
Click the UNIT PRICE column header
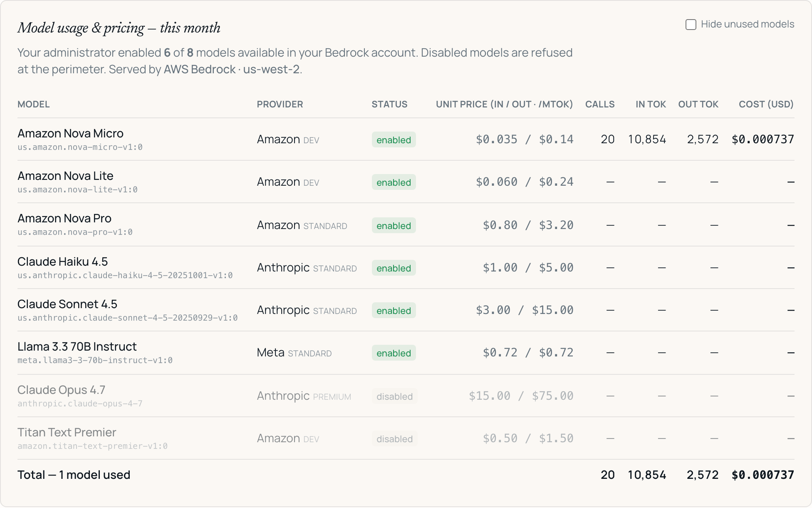pos(504,104)
